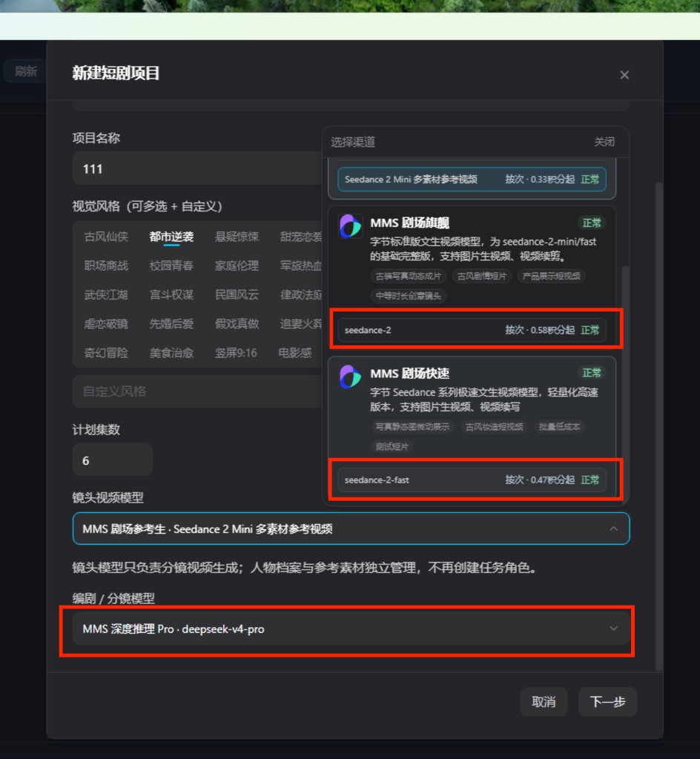Toggle the 美食治愈 style tag
Viewport: 700px width, 759px height.
tap(171, 352)
